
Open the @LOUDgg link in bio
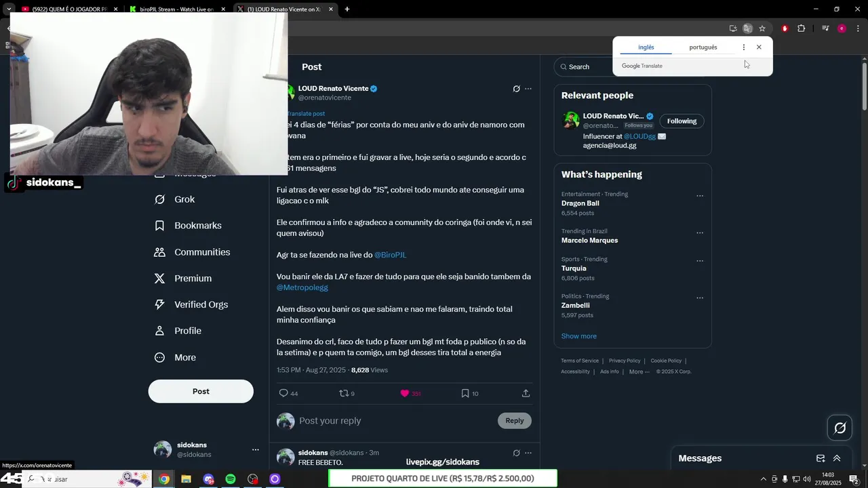click(x=639, y=136)
